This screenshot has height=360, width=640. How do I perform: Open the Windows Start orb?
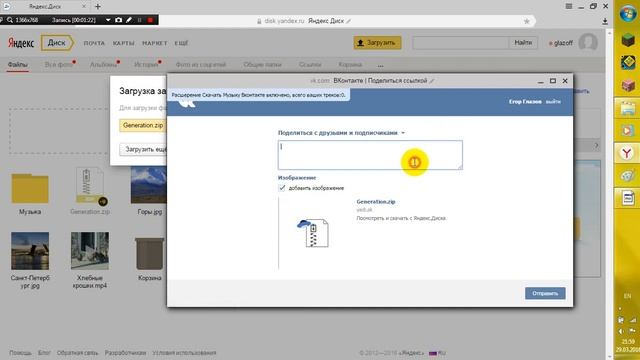click(x=628, y=13)
